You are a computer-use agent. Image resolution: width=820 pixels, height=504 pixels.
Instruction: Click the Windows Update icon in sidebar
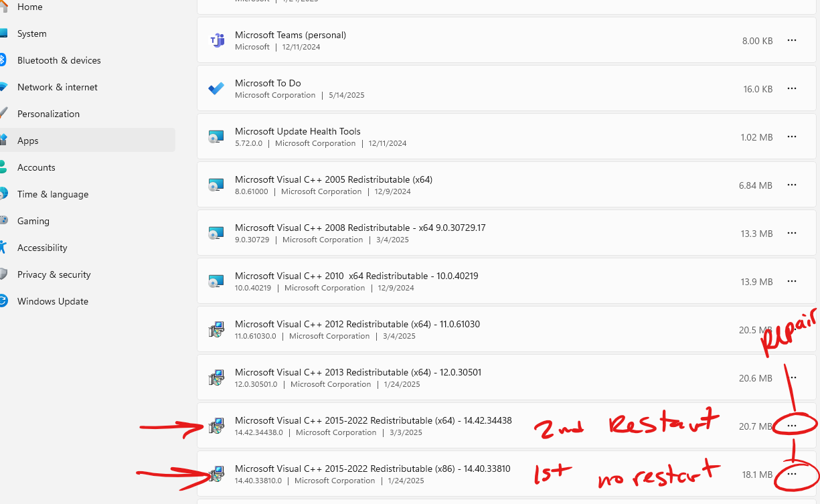(5, 301)
